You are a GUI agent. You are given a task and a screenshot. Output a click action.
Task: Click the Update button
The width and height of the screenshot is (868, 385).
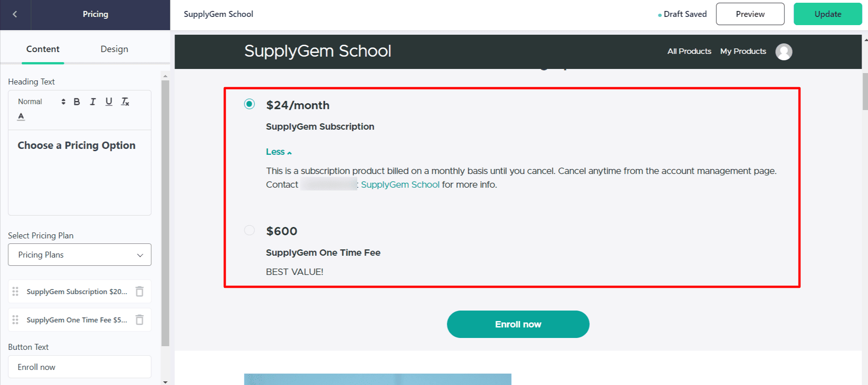point(828,14)
